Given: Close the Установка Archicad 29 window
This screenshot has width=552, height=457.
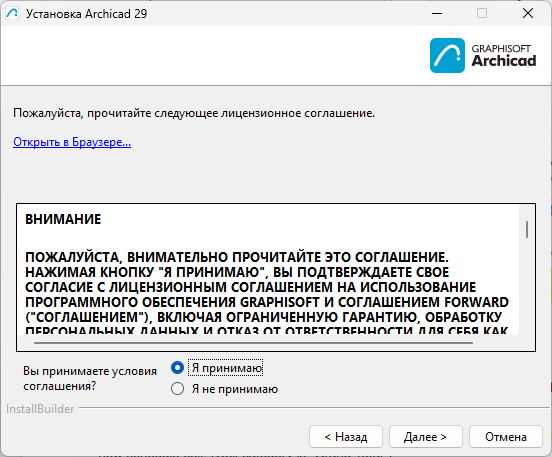Looking at the screenshot, I should pos(528,13).
